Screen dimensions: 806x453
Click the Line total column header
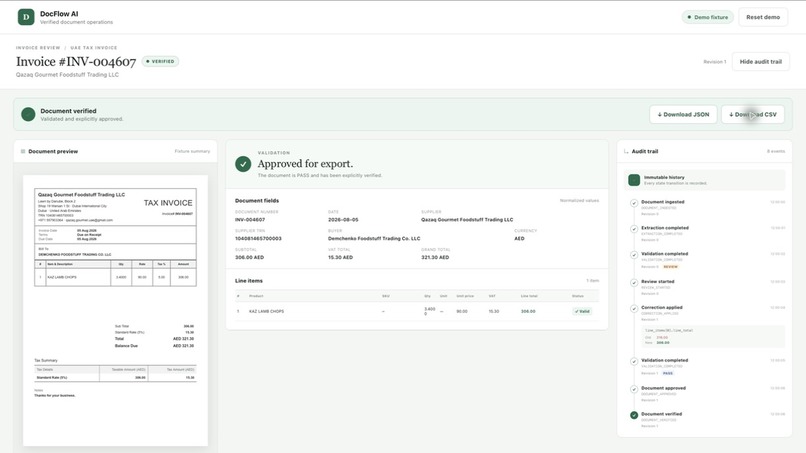[x=529, y=296]
